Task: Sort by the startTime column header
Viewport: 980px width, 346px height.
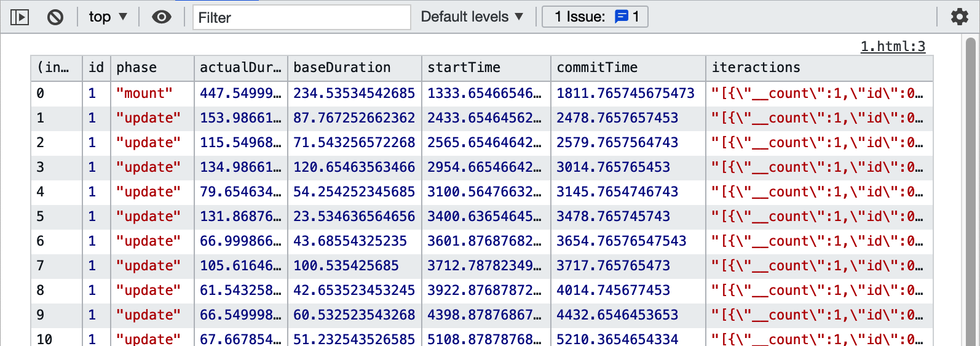Action: pyautogui.click(x=486, y=68)
